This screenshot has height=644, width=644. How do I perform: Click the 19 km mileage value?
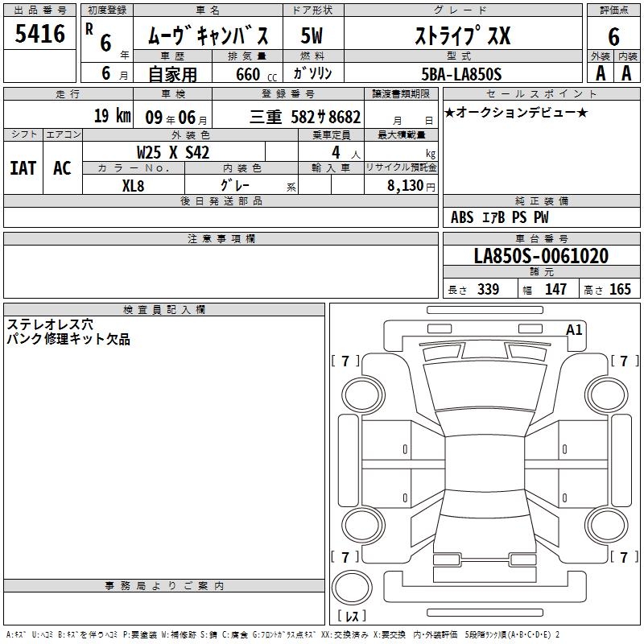[111, 116]
